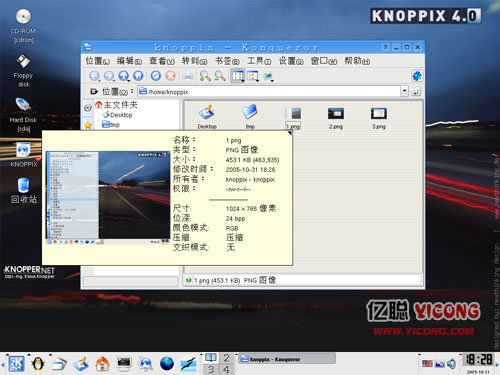
Task: Open the Floppy disk desktop icon
Action: point(23,70)
